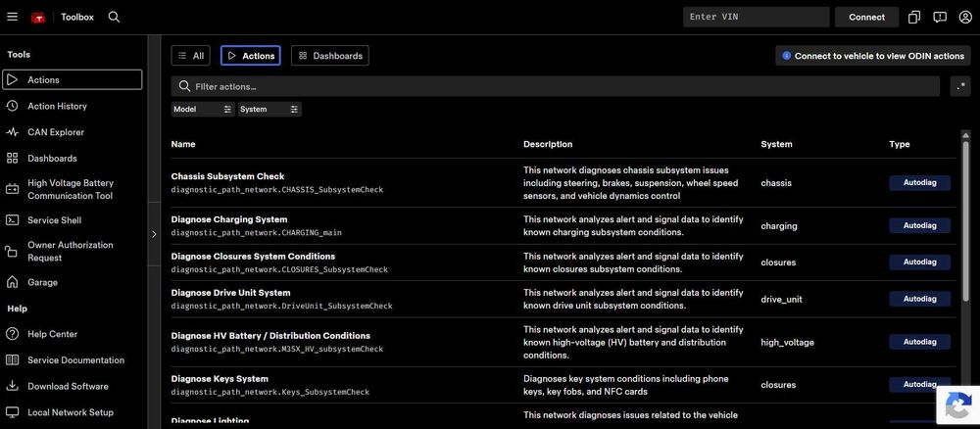Open the feedback speech bubble icon
This screenshot has width=980, height=429.
coord(940,17)
